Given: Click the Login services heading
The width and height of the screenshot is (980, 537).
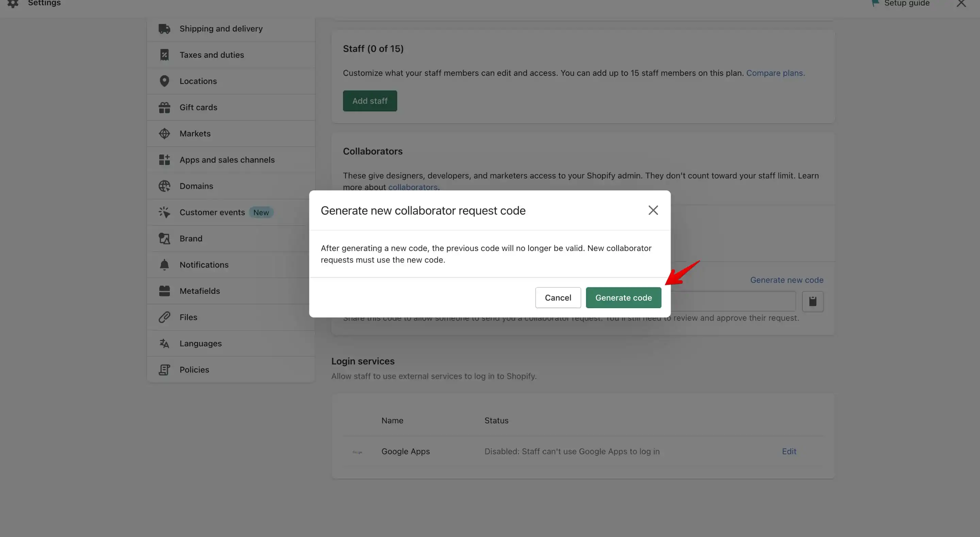Looking at the screenshot, I should point(362,361).
